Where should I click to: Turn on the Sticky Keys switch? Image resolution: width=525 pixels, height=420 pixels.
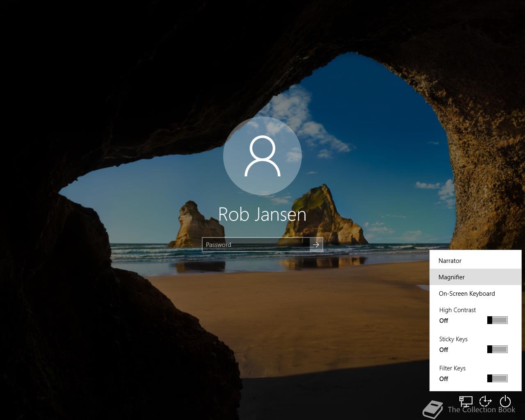point(498,349)
